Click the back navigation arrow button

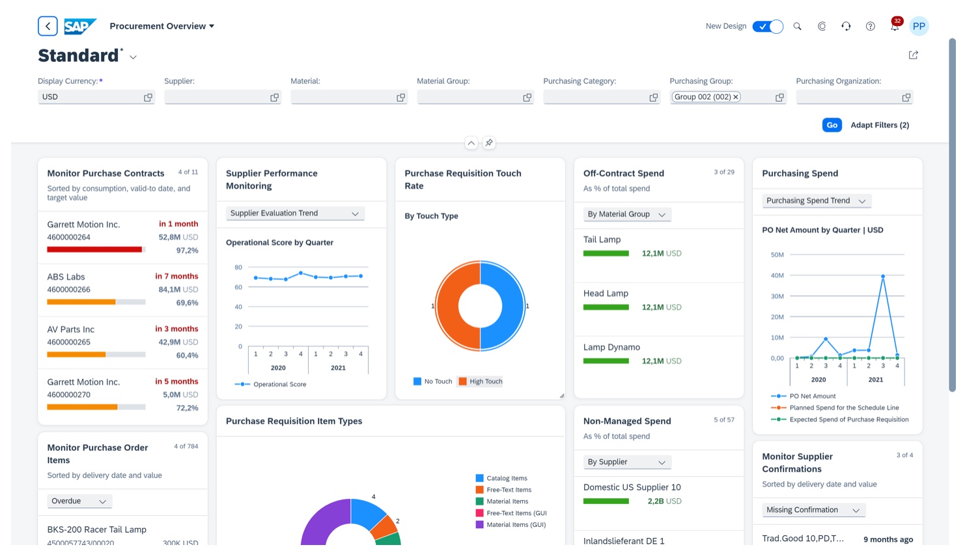(48, 26)
